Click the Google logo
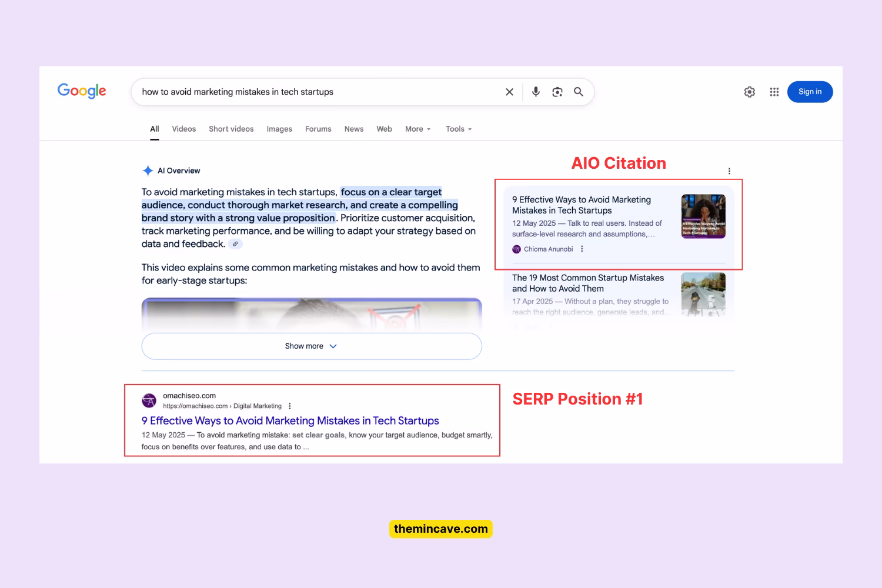 point(82,91)
